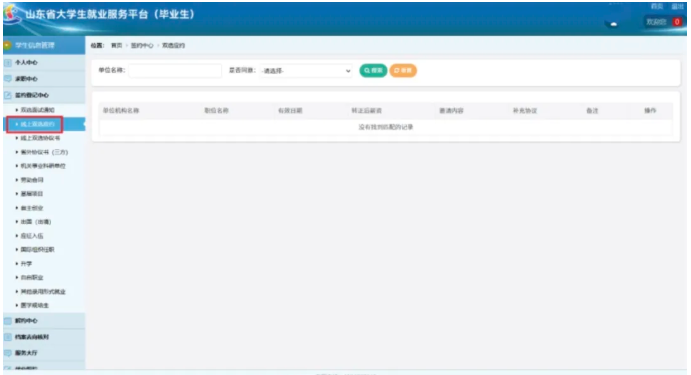Viewport: 691px width, 375px height.
Task: Click the 单位名称 input field
Action: (175, 71)
